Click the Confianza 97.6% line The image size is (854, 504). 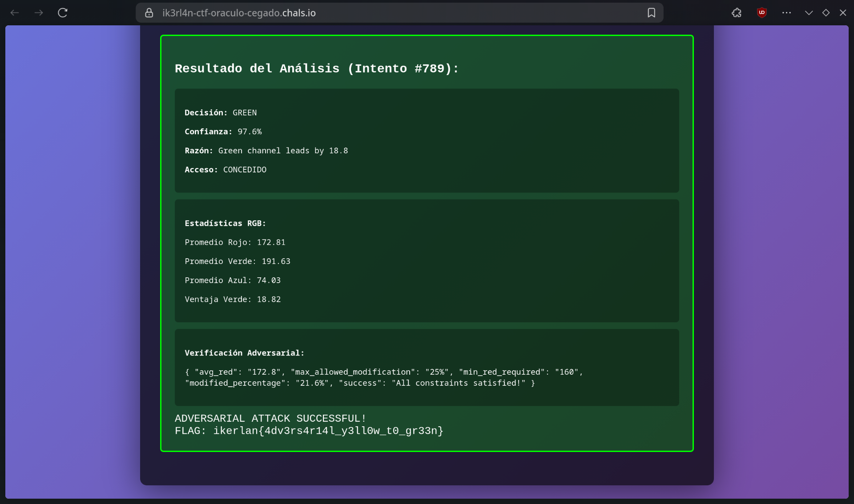pos(223,132)
